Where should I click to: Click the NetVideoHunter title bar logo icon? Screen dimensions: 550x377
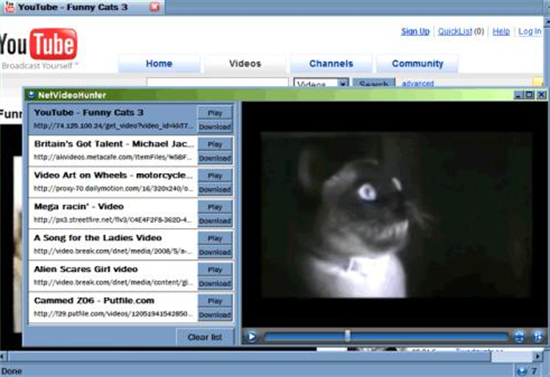pos(31,95)
